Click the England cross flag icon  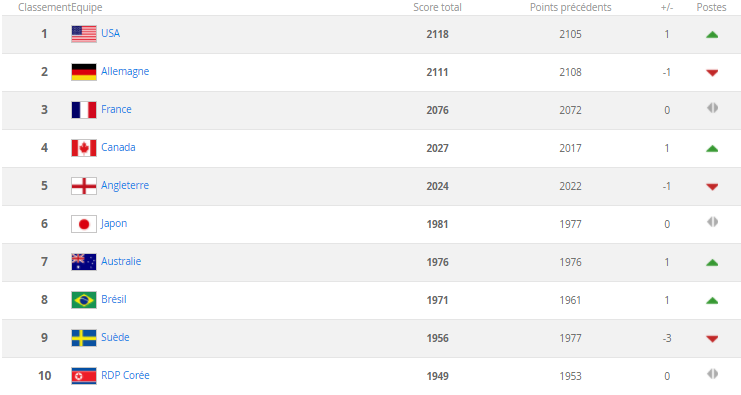(x=84, y=186)
